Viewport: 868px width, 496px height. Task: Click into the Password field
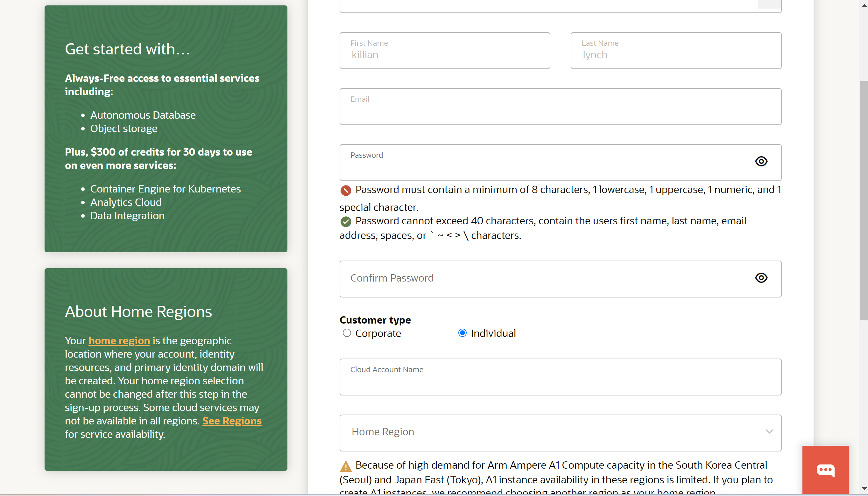pos(560,162)
